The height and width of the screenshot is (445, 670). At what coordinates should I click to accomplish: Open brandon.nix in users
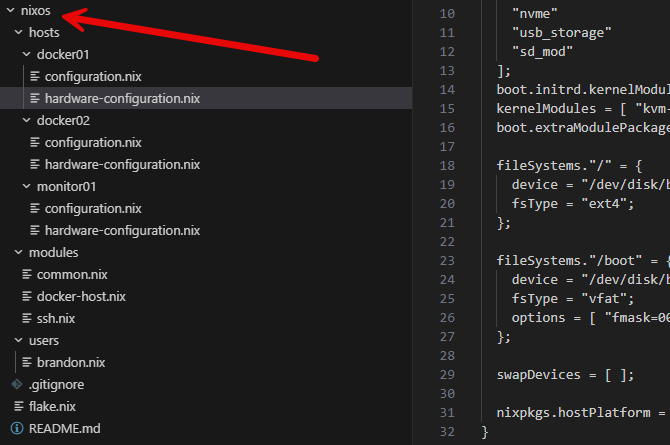coord(71,362)
